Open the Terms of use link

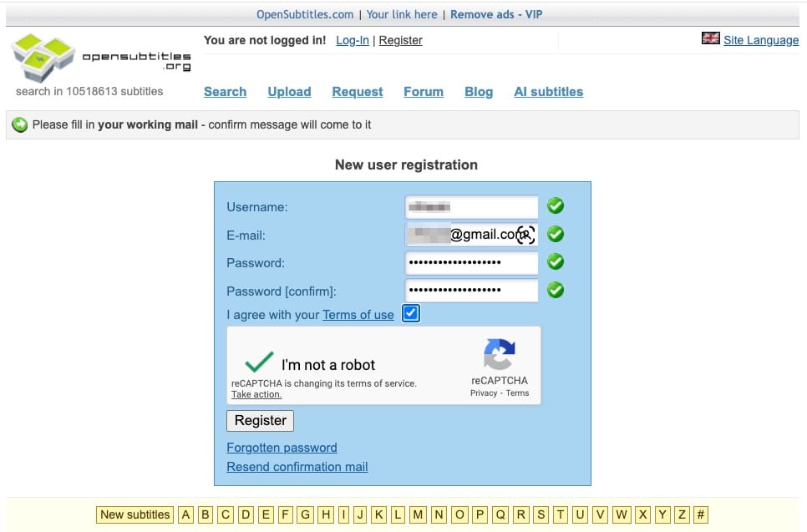tap(358, 315)
